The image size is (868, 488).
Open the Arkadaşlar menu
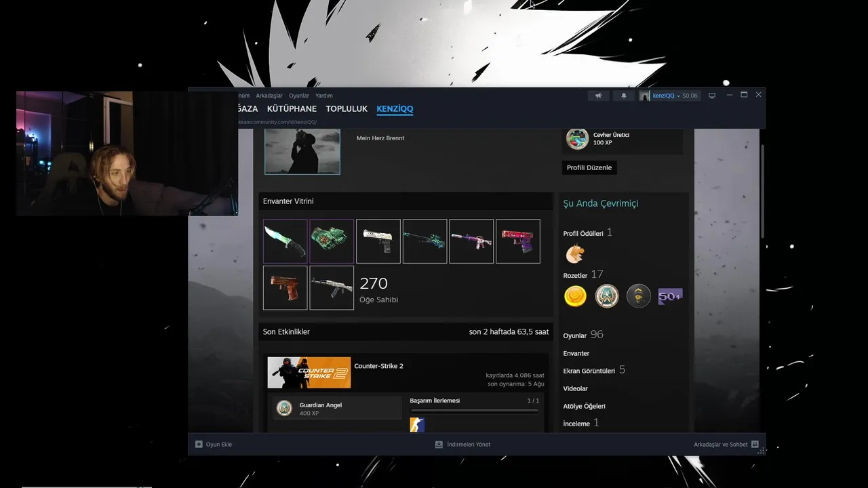269,96
